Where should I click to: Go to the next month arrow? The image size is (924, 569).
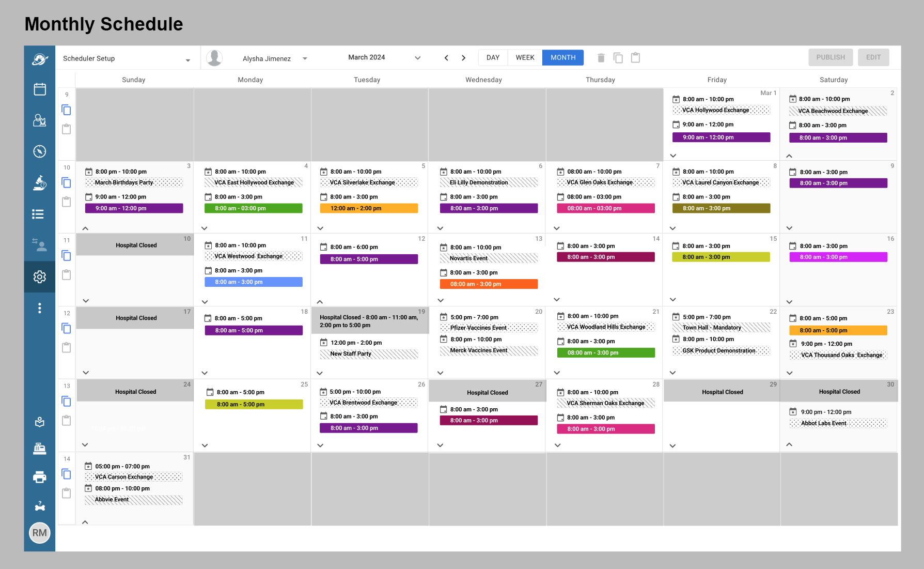[464, 58]
